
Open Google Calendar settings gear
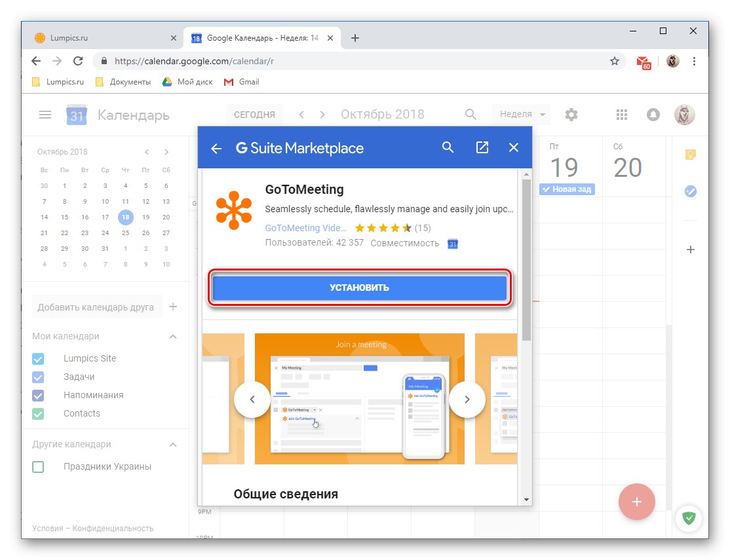[x=571, y=114]
